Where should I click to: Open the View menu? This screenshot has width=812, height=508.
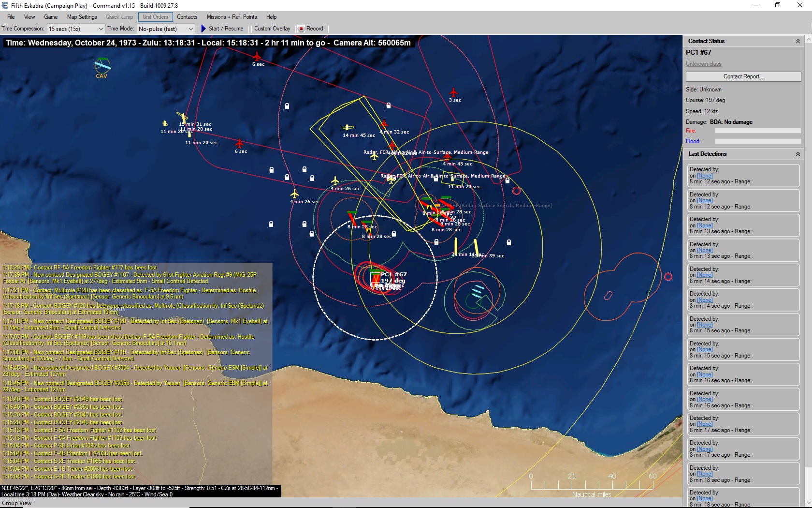coord(29,17)
